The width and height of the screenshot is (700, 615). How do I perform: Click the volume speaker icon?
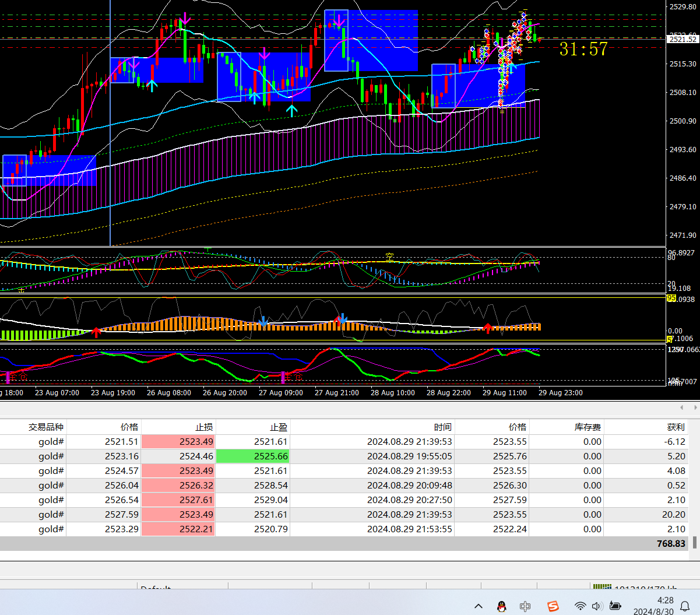[597, 606]
